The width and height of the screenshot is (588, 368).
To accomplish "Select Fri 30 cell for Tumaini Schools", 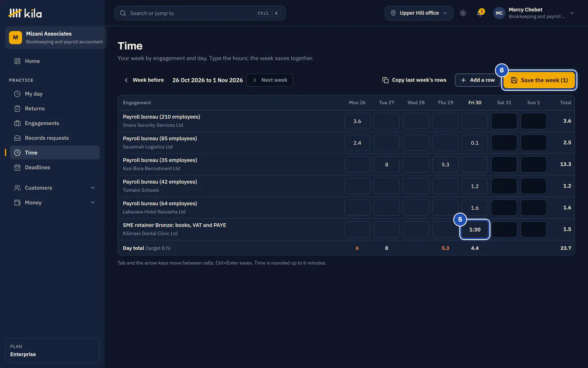I will pyautogui.click(x=475, y=186).
